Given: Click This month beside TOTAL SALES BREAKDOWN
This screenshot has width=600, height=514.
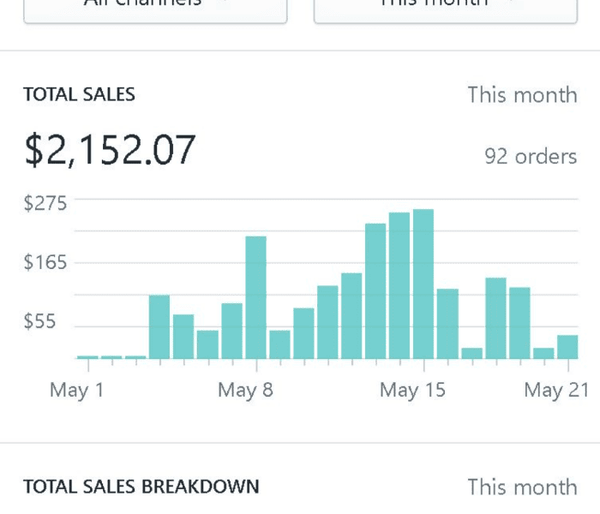Looking at the screenshot, I should [522, 487].
